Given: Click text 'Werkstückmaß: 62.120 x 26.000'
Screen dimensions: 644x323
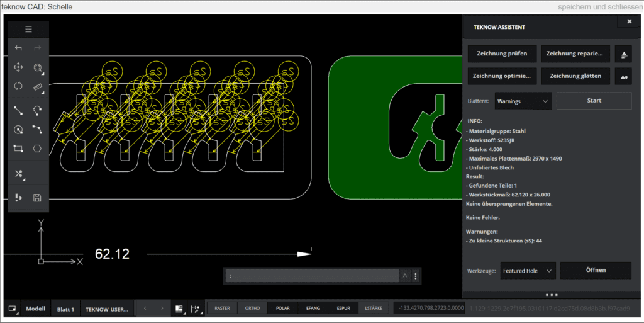Looking at the screenshot, I should (x=508, y=195).
